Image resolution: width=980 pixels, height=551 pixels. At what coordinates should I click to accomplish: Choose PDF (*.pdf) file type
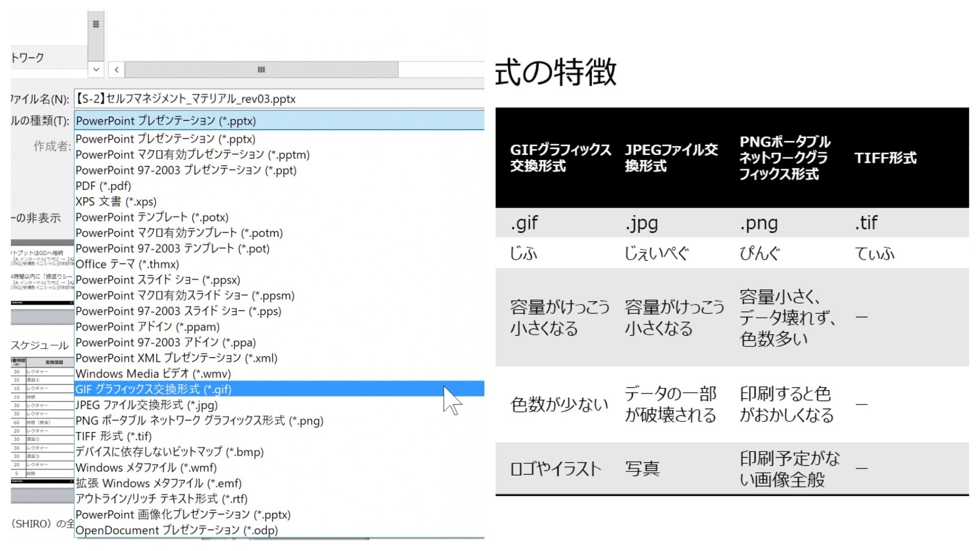279,186
